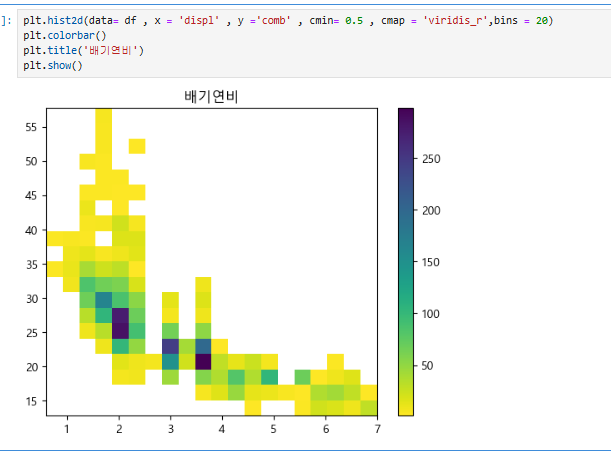Click the y-axis tick label 35
Image resolution: width=611 pixels, height=457 pixels.
pos(31,265)
